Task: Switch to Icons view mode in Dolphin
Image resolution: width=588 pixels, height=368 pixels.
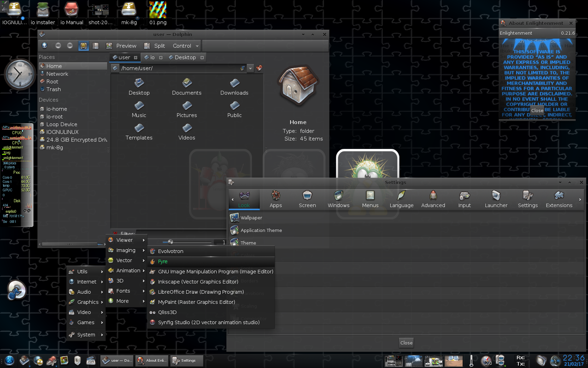Action: click(83, 46)
